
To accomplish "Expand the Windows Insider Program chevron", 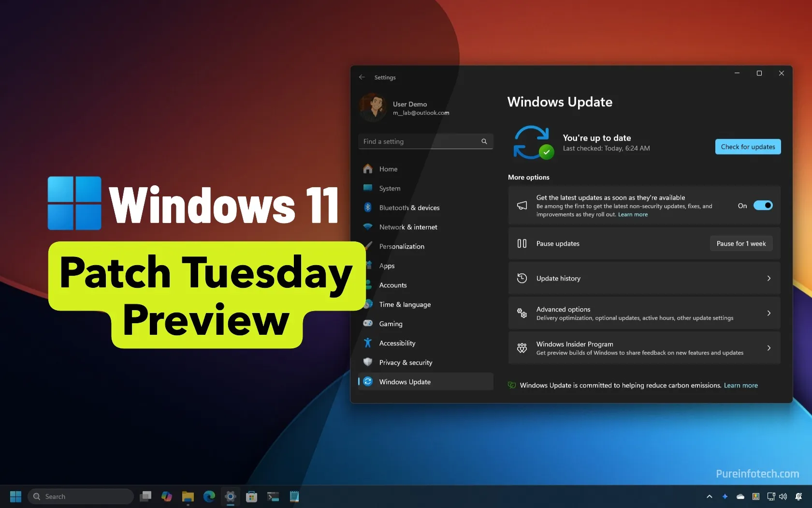I will [x=769, y=348].
